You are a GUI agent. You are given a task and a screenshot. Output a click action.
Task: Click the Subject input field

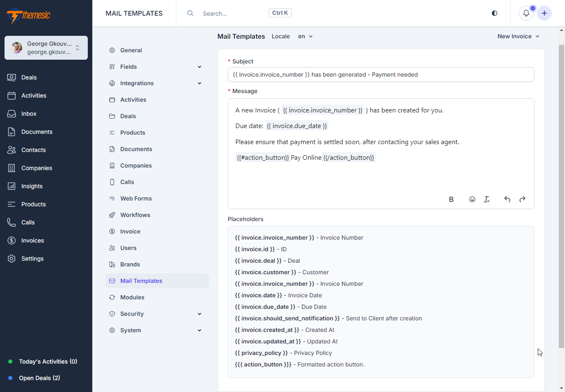pyautogui.click(x=381, y=75)
